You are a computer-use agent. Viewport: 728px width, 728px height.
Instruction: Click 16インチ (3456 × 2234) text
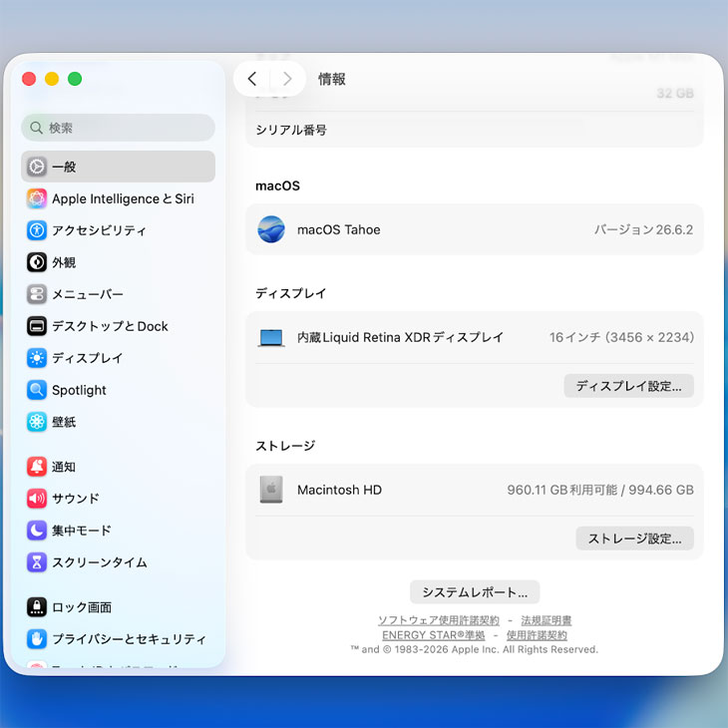(x=621, y=337)
